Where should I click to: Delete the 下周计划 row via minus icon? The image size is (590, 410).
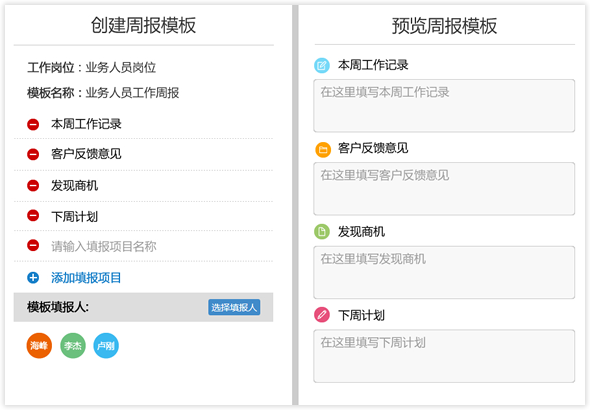pos(33,216)
